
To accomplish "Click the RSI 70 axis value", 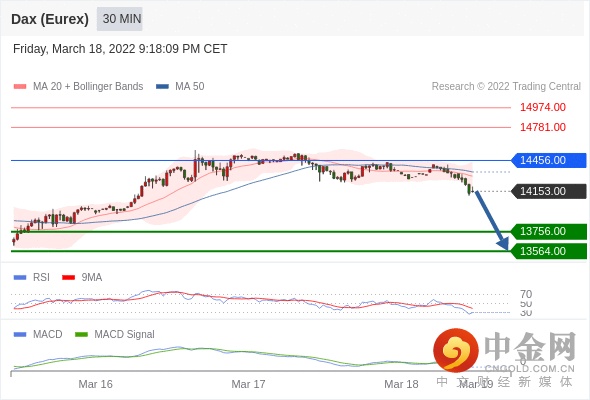I will click(526, 294).
